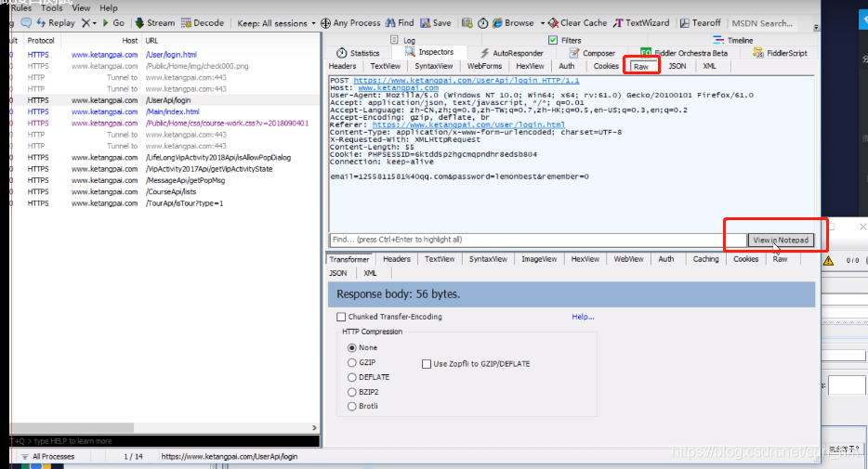Select the response Transformer tab

point(349,259)
